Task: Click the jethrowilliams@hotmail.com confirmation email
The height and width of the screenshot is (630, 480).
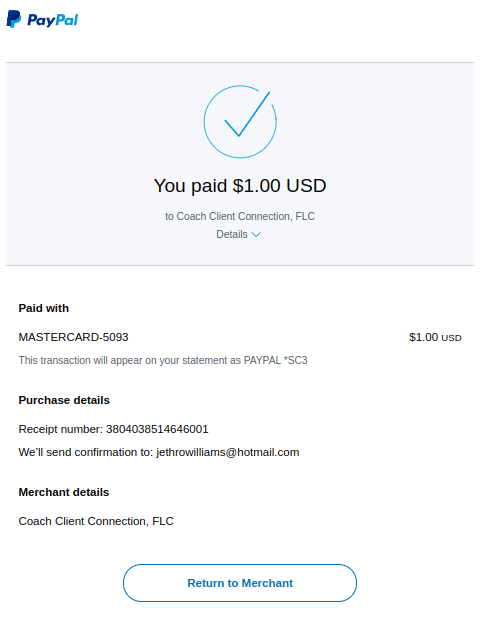Action: pos(228,452)
